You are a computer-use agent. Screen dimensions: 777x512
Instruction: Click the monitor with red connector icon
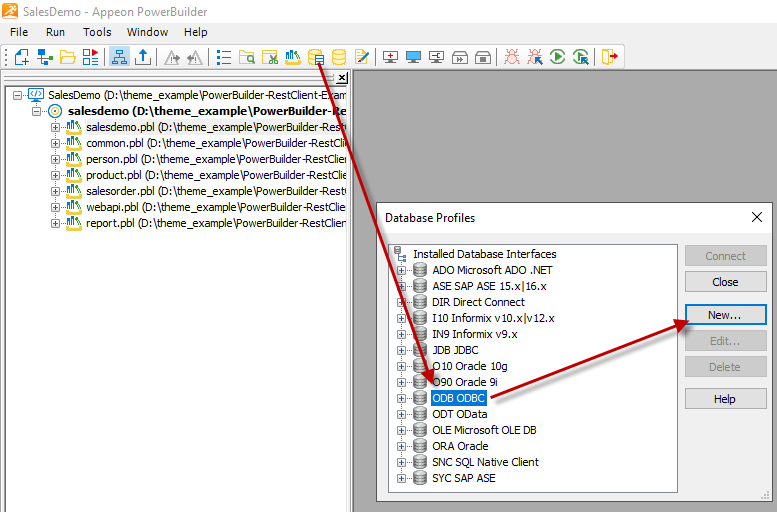[x=437, y=57]
